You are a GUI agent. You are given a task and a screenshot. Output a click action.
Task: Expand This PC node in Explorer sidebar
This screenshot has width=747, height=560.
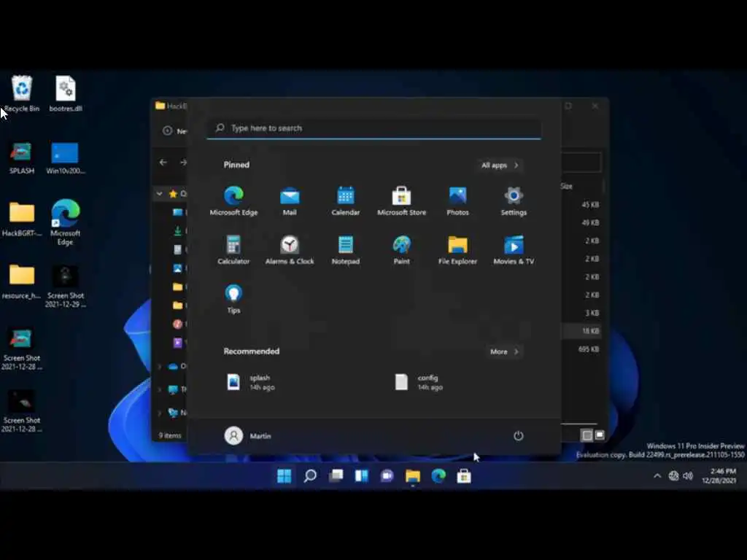pyautogui.click(x=160, y=389)
